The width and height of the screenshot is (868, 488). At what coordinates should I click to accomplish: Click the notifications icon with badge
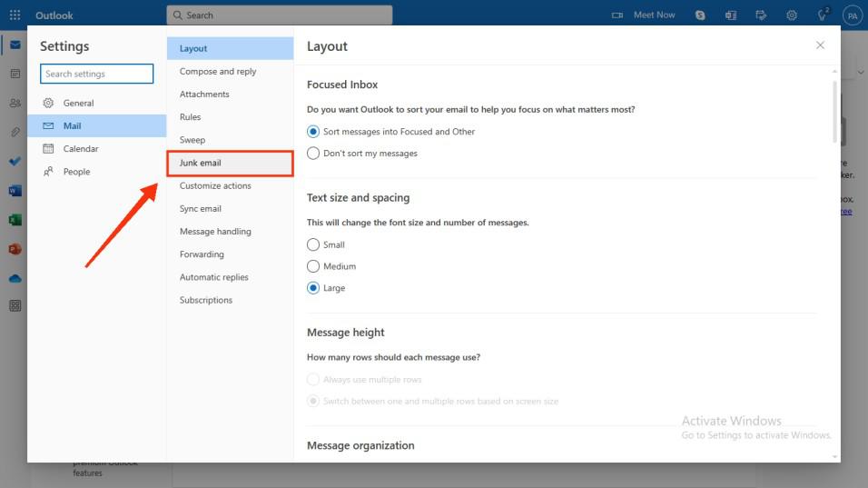pyautogui.click(x=823, y=15)
